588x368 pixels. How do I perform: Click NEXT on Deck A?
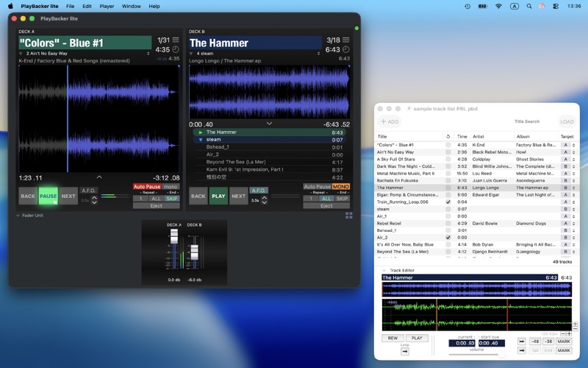coord(68,196)
